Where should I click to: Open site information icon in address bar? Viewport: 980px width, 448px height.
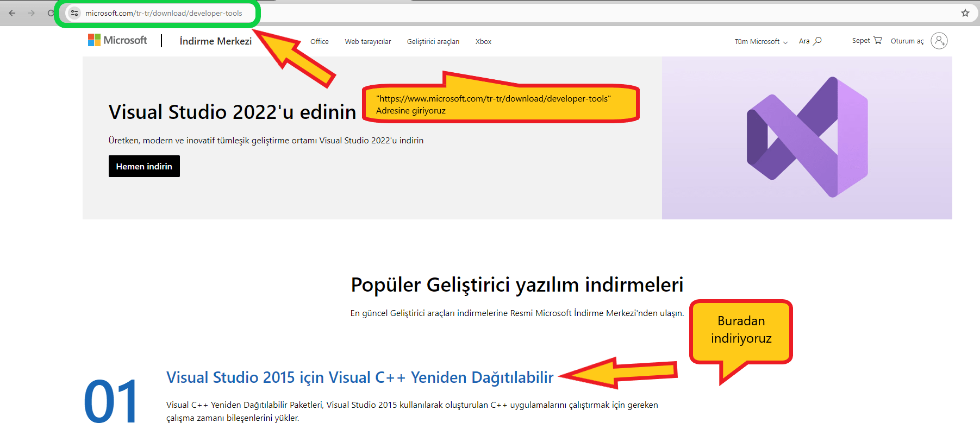tap(74, 13)
